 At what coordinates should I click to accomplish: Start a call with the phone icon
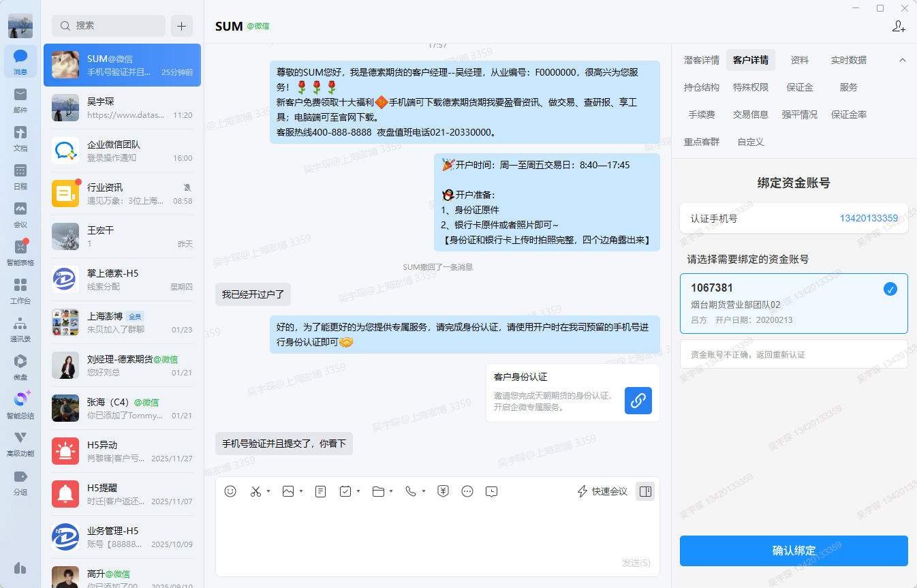(411, 491)
